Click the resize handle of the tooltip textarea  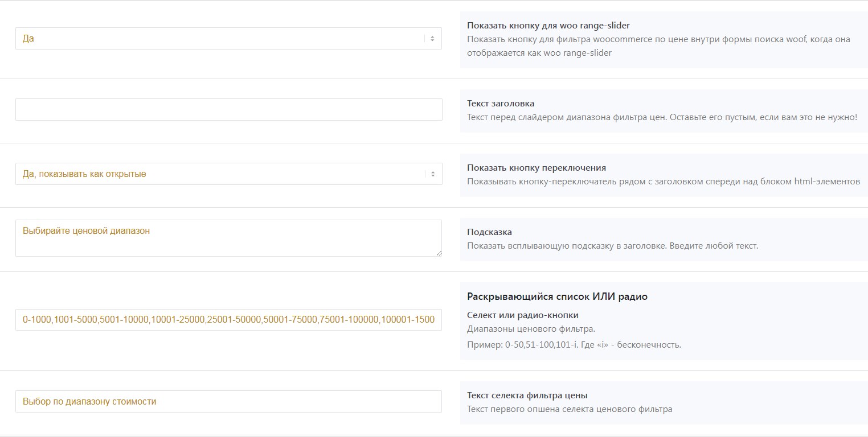(x=439, y=253)
